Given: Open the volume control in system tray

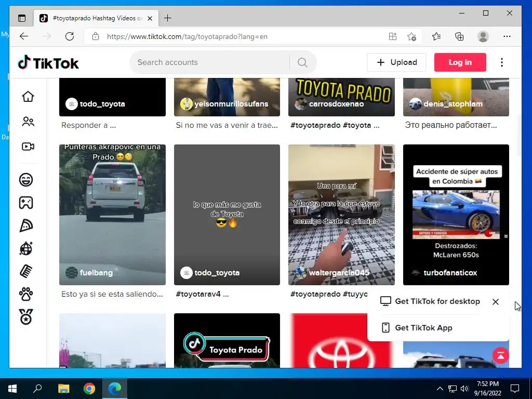Looking at the screenshot, I should point(464,389).
